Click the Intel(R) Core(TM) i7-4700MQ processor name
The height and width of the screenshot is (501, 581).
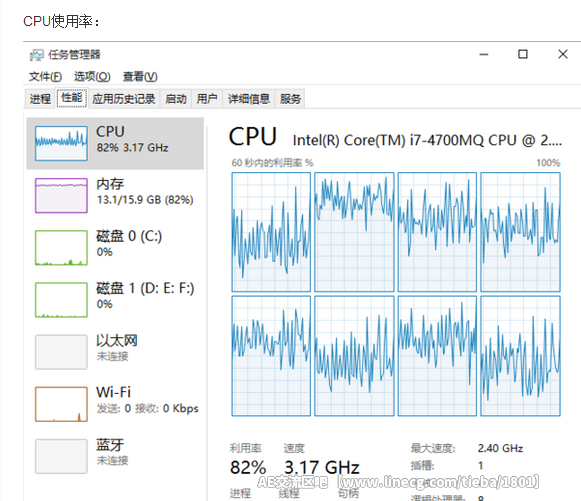click(x=427, y=140)
